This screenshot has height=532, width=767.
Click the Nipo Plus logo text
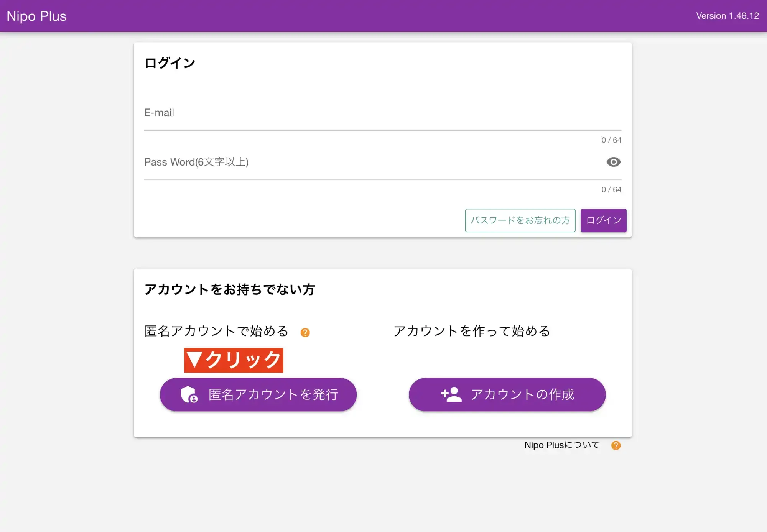[x=36, y=16]
